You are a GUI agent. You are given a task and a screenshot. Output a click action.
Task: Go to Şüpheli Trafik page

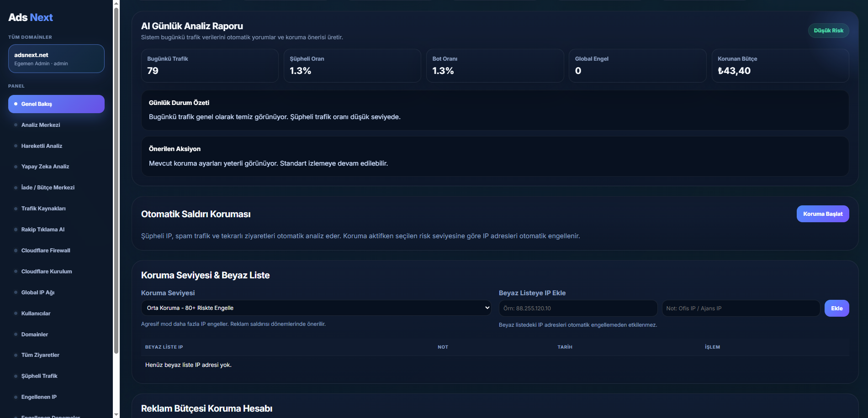click(56, 376)
